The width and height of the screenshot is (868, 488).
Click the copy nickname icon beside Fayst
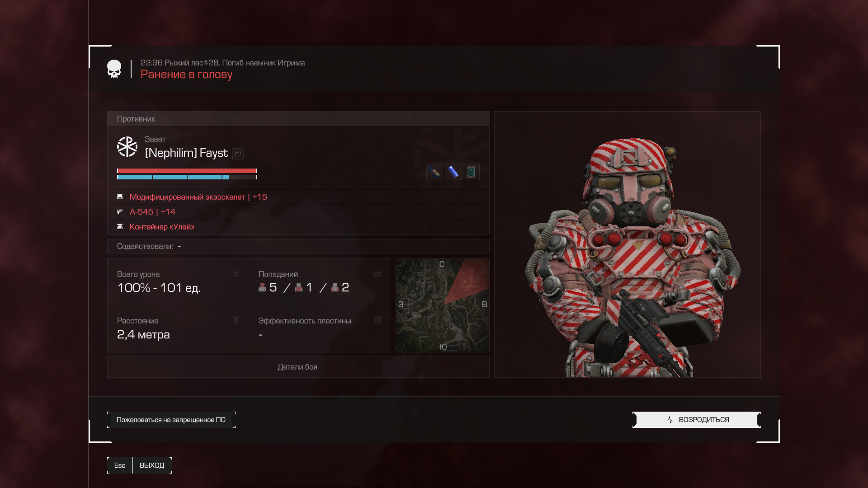pyautogui.click(x=238, y=154)
